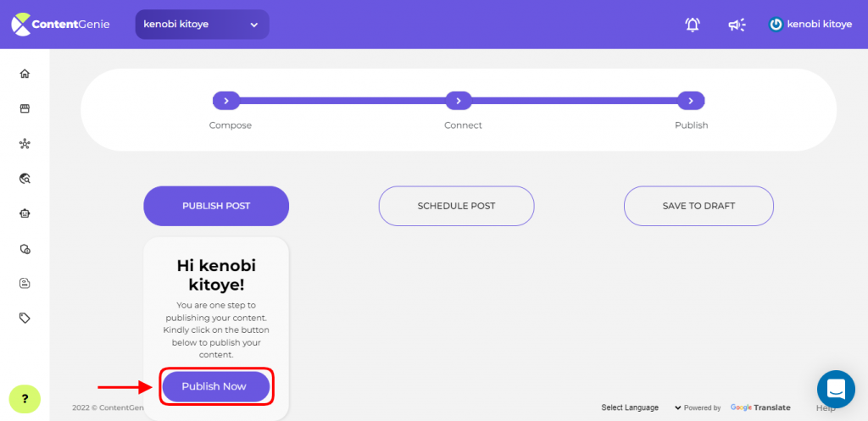Open the chat support bubble
868x421 pixels.
point(836,389)
